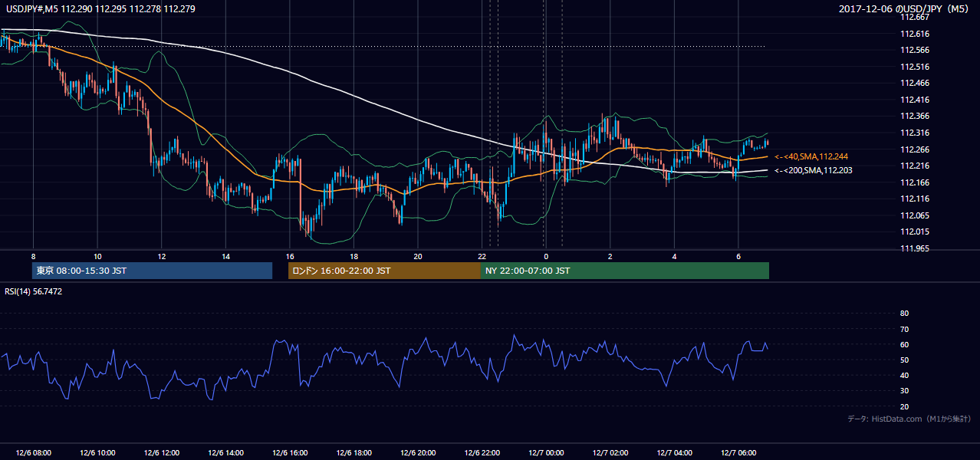Click price axis value 112.466
980x460 pixels.
coord(915,84)
